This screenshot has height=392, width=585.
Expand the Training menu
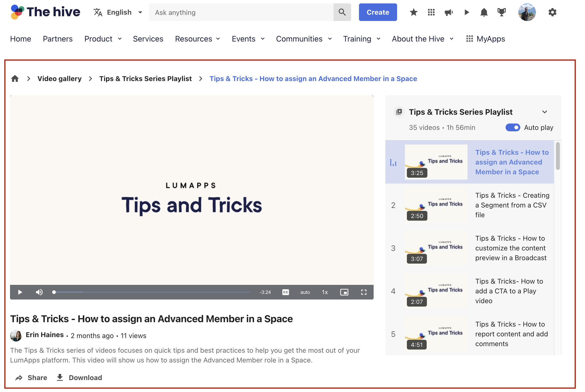pos(362,39)
